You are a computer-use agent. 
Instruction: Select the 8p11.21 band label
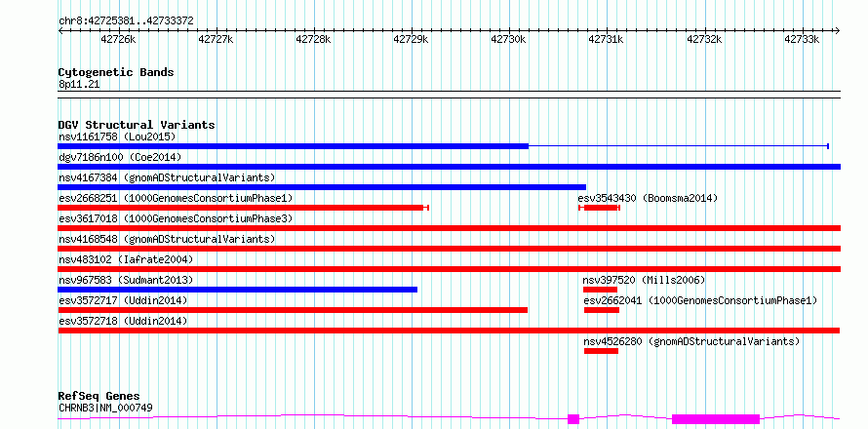click(79, 85)
